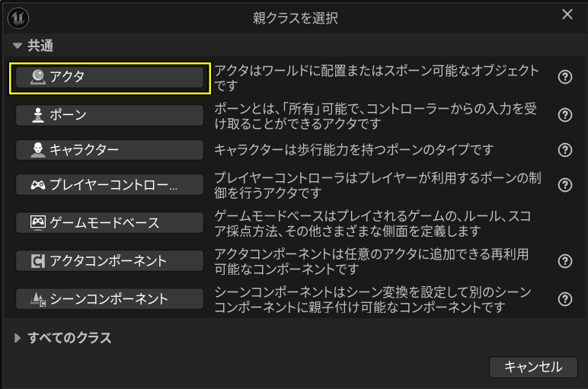Viewport: 588px width, 389px height.
Task: Click the キャンセル button
Action: (x=533, y=367)
